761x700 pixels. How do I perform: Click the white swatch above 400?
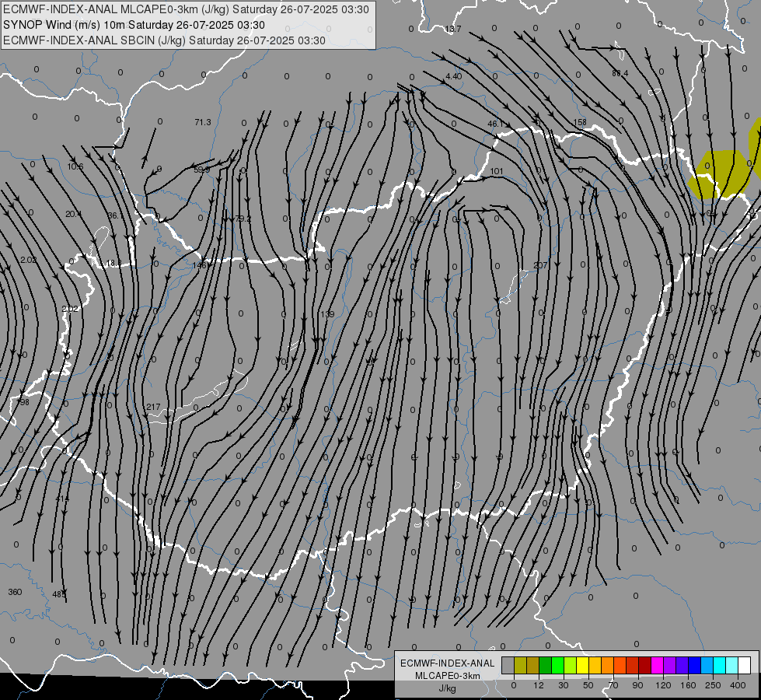(x=745, y=665)
